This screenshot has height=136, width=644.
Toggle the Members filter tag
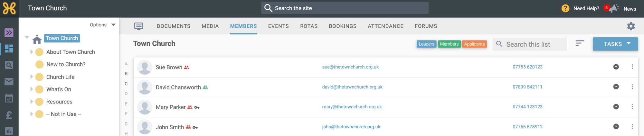click(449, 44)
